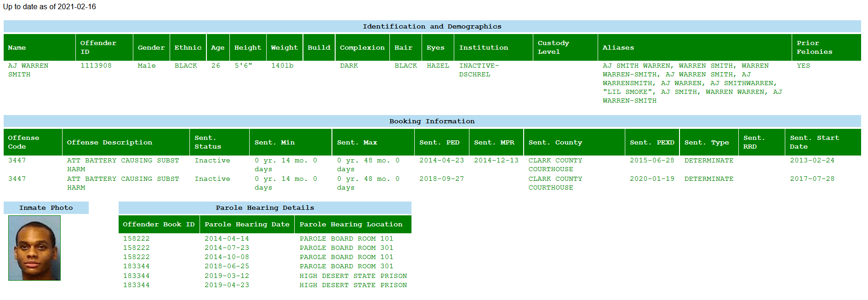This screenshot has width=868, height=300.
Task: Select the Offender ID column header
Action: coord(98,47)
